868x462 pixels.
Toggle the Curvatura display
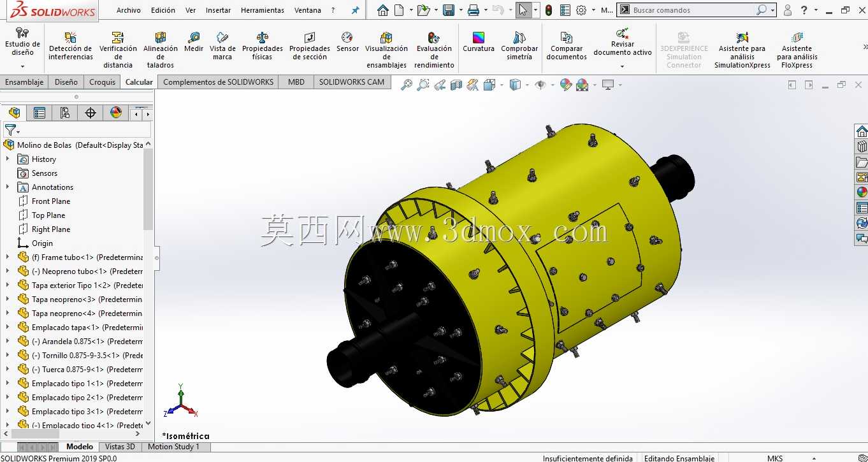(479, 42)
